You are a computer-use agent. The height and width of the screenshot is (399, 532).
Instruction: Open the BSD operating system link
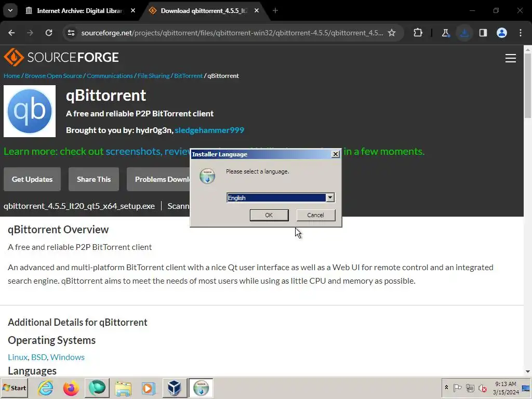39,357
